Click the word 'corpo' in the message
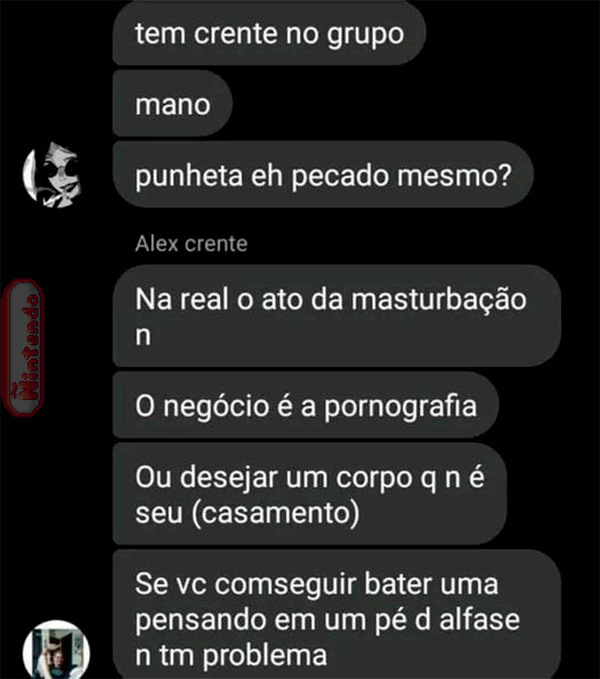The image size is (600, 679). coord(374,479)
